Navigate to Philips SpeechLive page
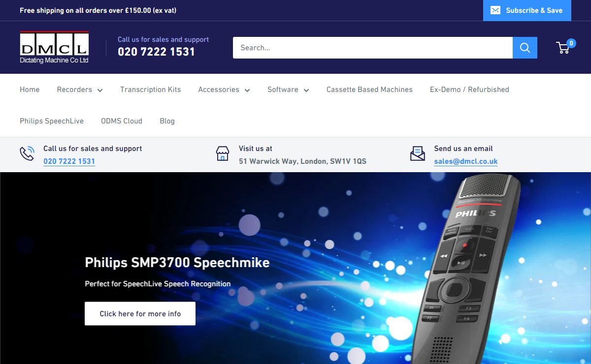Viewport: 591px width, 364px height. pos(52,121)
